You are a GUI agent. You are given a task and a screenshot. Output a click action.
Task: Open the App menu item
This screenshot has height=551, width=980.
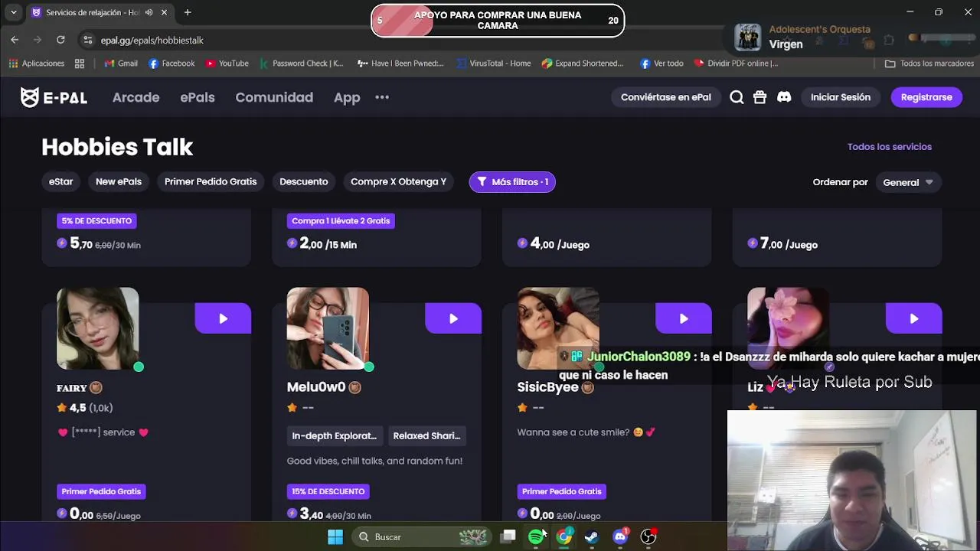[347, 97]
